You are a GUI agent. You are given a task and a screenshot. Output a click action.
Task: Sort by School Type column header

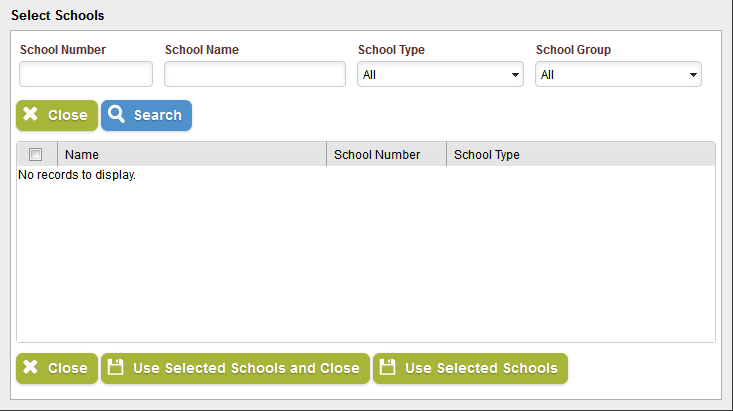pyautogui.click(x=580, y=155)
